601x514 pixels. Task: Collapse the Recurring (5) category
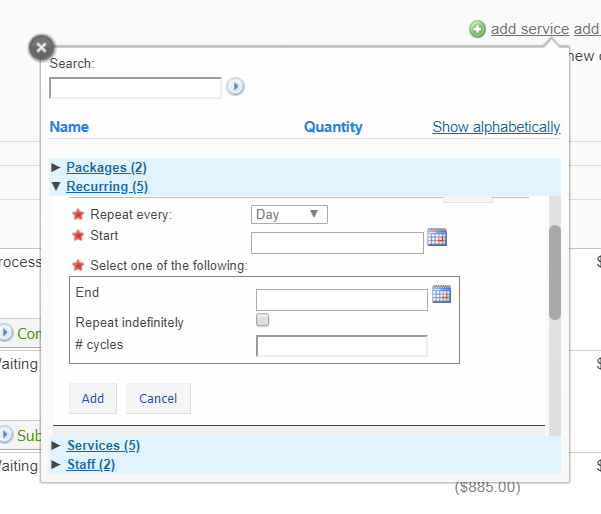[x=106, y=186]
